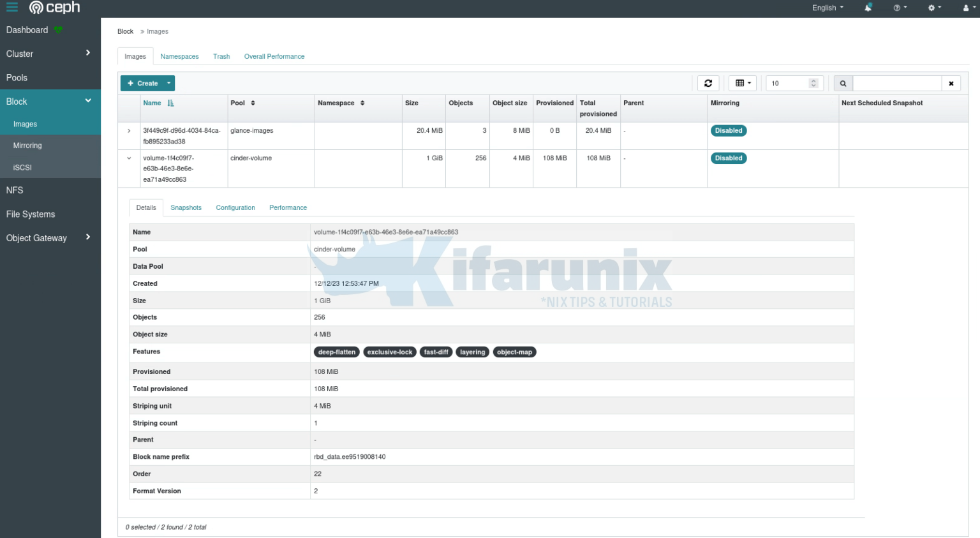The width and height of the screenshot is (980, 538).
Task: Open the Create button dropdown arrow
Action: click(x=168, y=83)
